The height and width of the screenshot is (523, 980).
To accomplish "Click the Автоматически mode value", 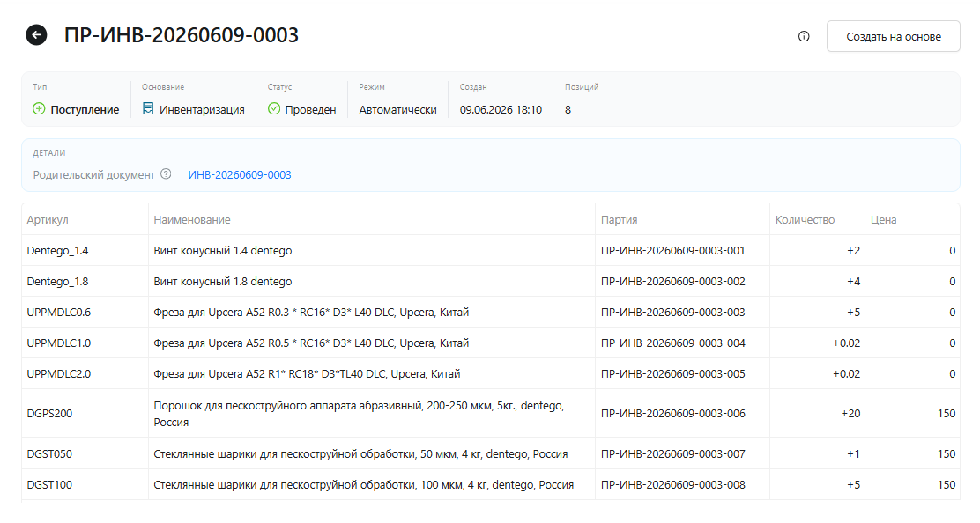I will click(x=397, y=110).
